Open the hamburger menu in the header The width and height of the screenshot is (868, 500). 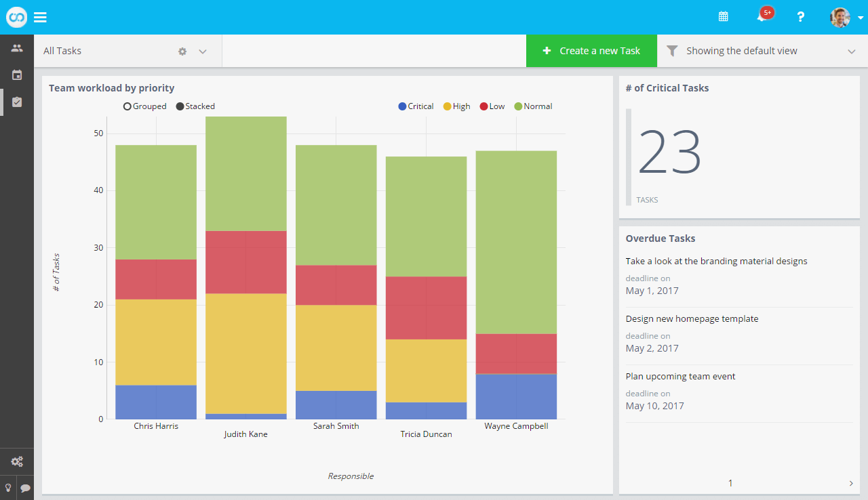point(40,18)
